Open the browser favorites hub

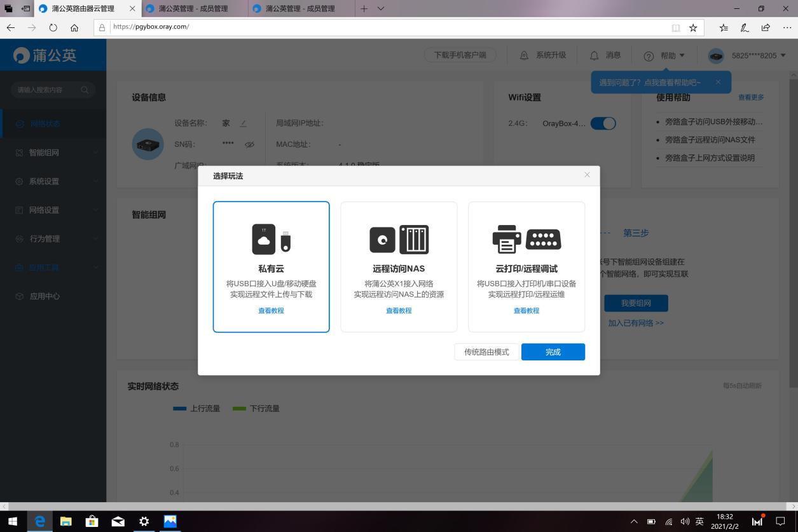coord(724,27)
